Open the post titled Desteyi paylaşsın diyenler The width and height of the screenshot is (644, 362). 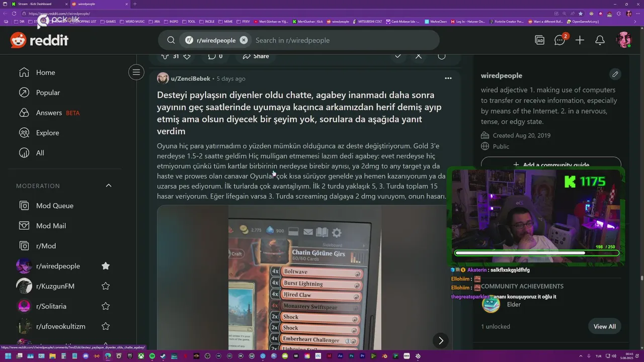tap(300, 113)
